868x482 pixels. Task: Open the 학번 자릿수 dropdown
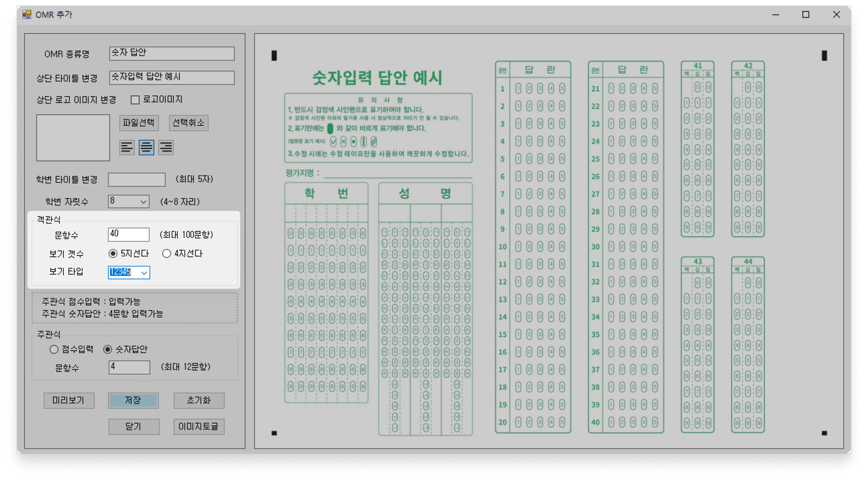coord(143,202)
